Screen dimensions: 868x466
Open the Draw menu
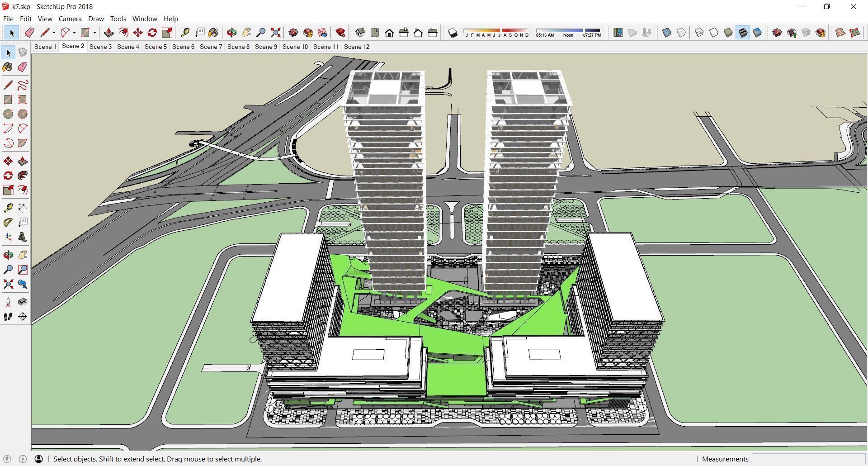(x=96, y=19)
